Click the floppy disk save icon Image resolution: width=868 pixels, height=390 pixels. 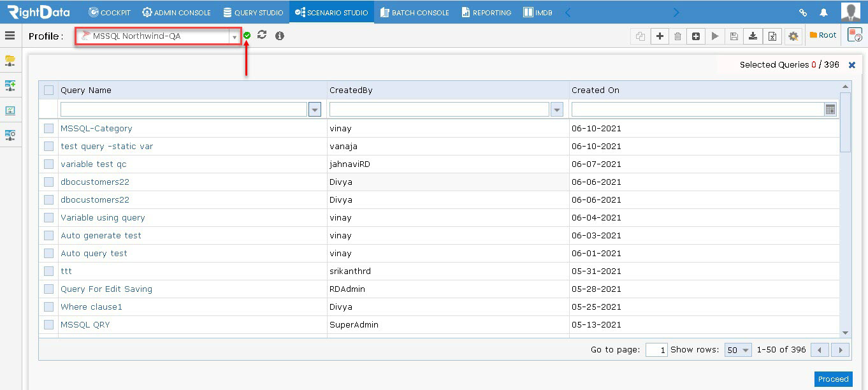[x=734, y=36]
